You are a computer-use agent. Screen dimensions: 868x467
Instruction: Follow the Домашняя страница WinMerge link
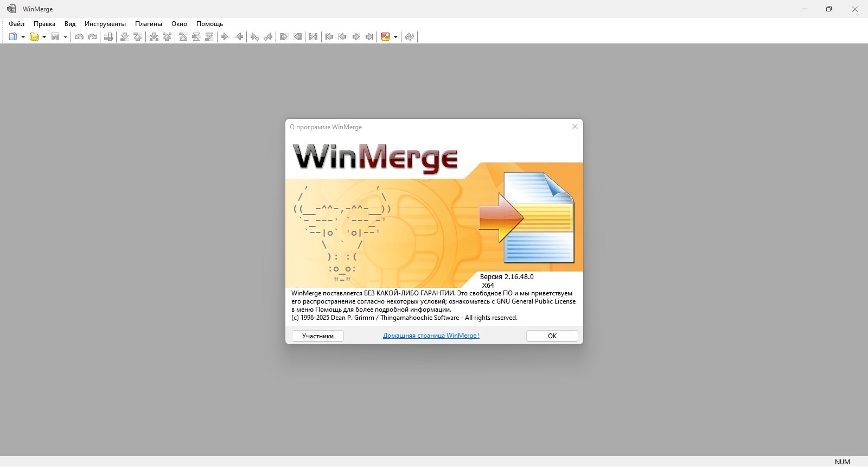pos(431,336)
